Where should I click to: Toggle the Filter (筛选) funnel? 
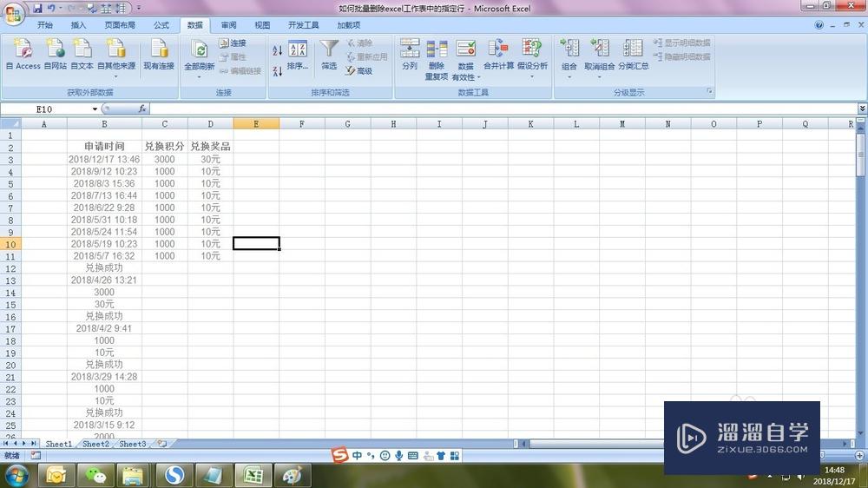tap(329, 55)
